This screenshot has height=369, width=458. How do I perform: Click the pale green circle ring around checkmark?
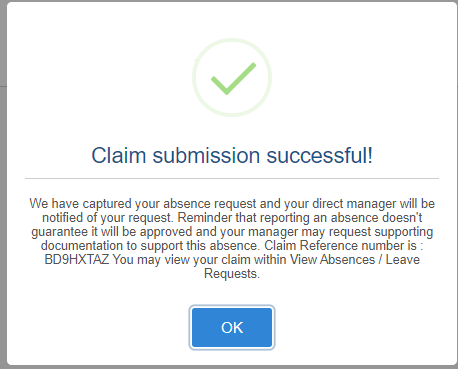pyautogui.click(x=232, y=78)
